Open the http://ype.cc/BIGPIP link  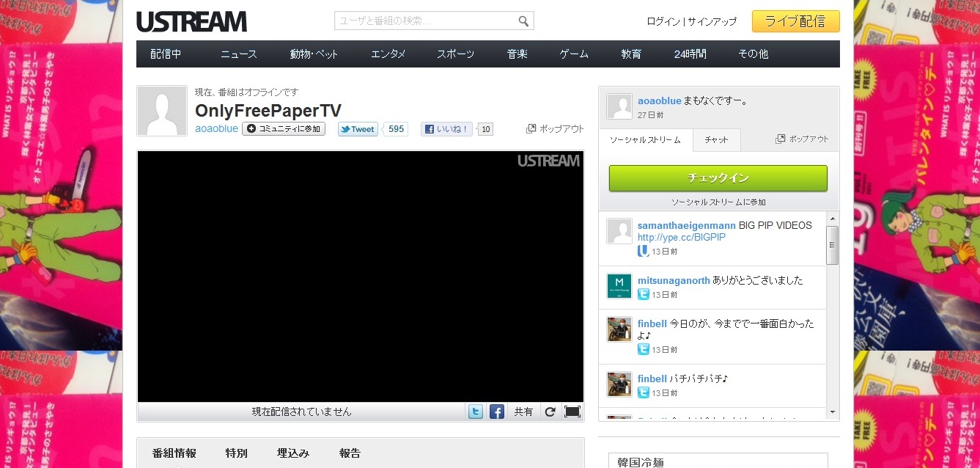pyautogui.click(x=682, y=238)
